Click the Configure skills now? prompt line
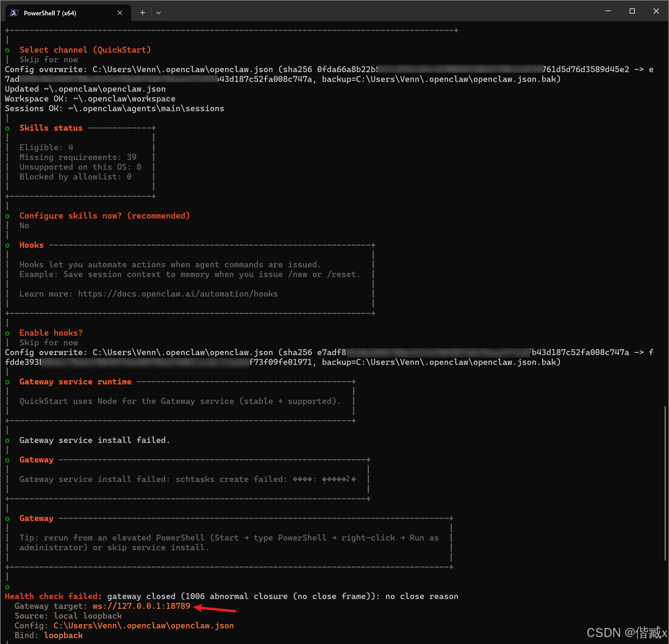This screenshot has height=644, width=669. [105, 216]
